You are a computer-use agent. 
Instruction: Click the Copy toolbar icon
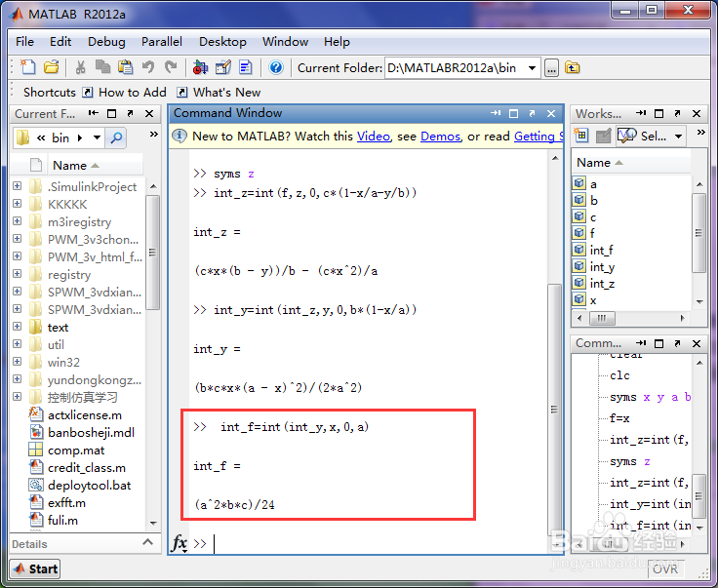(x=102, y=67)
